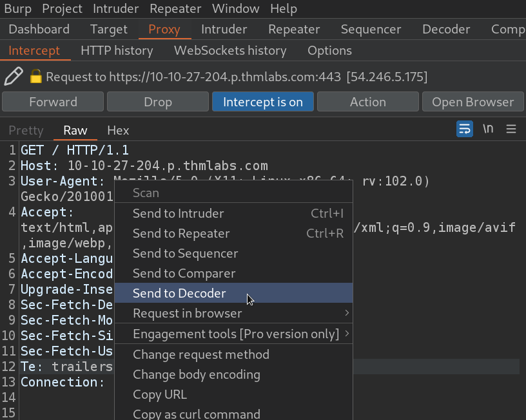Switch to the Target tab

109,30
